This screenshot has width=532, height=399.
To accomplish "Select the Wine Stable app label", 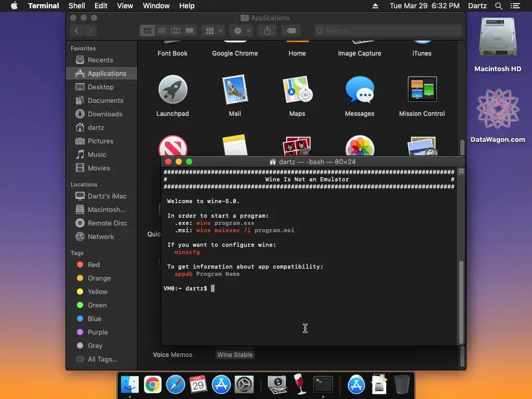I will (x=235, y=354).
